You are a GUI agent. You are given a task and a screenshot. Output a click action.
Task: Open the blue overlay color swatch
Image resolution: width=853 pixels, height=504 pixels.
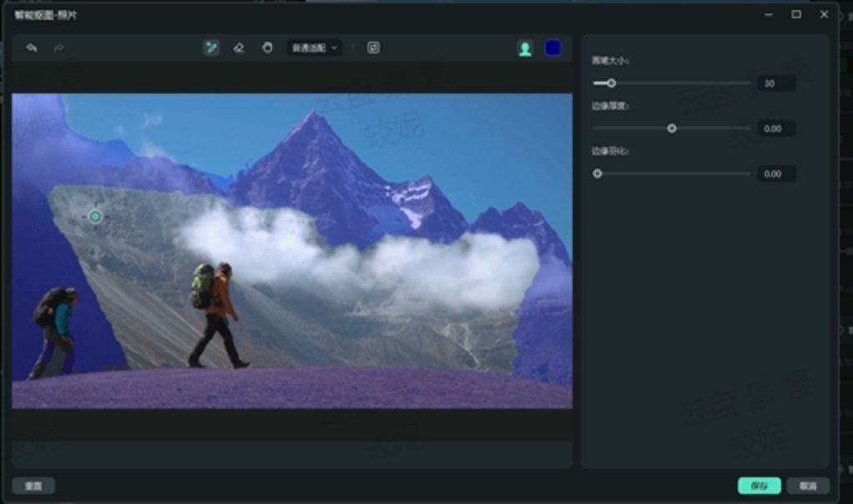pyautogui.click(x=553, y=48)
